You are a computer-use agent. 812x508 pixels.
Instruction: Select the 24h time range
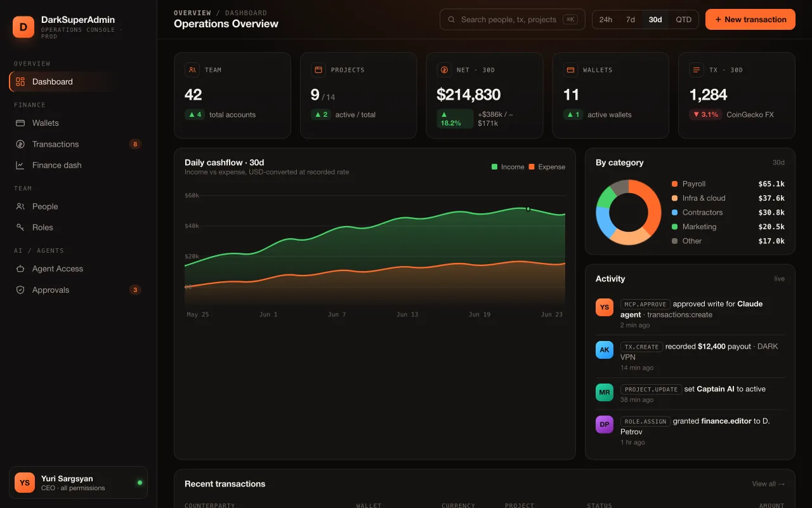(x=606, y=20)
